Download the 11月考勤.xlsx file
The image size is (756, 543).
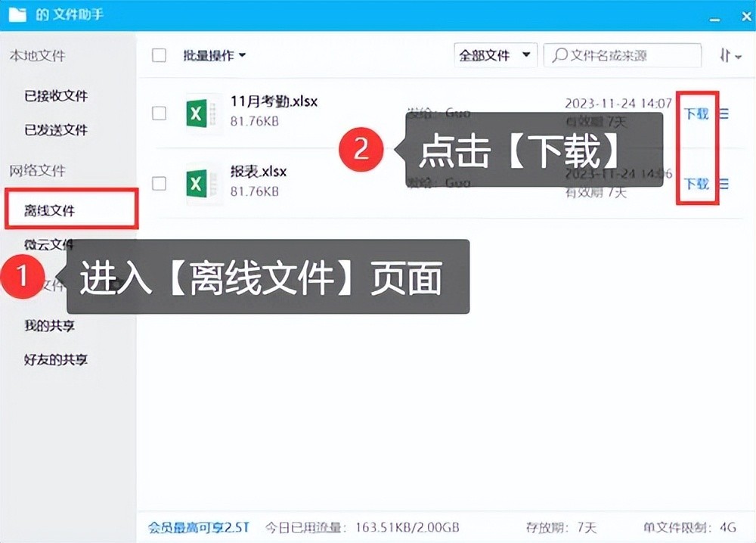696,113
